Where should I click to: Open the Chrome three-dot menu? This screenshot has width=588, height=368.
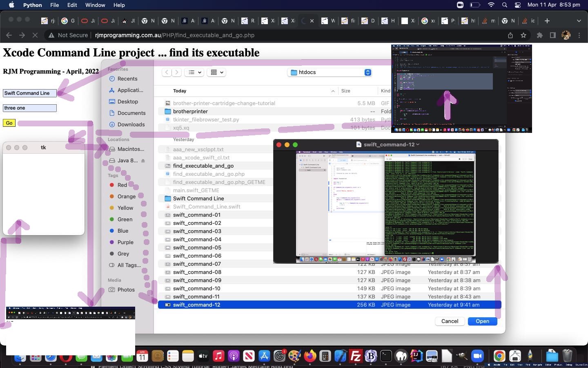[x=579, y=35]
